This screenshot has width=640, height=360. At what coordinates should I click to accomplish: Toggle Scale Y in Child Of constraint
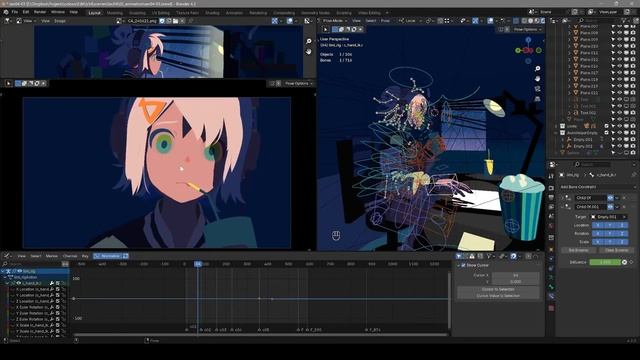610,242
